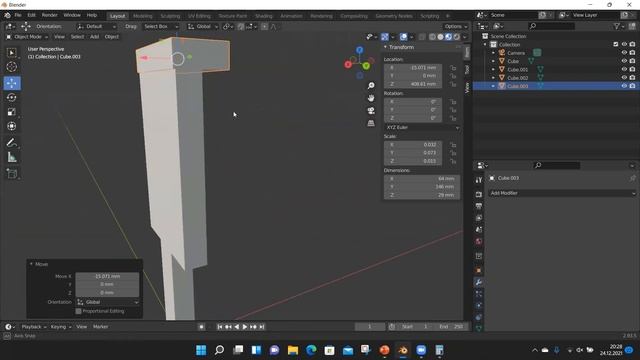640x360 pixels.
Task: Jump to timeline end frame
Action: pos(262,327)
